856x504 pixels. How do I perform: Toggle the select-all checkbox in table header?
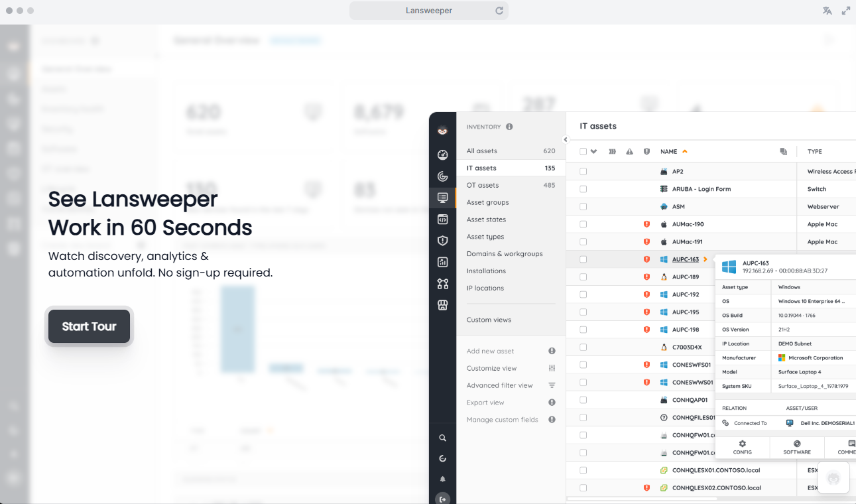(x=583, y=151)
